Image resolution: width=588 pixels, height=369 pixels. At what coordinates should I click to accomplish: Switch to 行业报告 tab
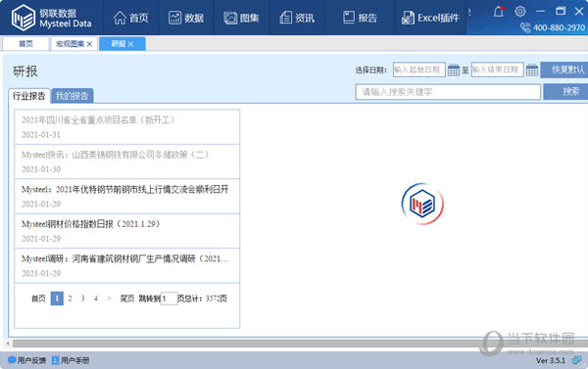click(x=28, y=96)
